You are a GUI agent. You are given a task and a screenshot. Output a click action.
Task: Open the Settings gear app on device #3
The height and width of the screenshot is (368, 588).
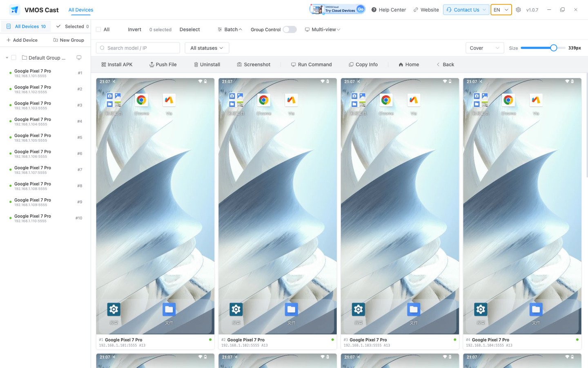(359, 310)
